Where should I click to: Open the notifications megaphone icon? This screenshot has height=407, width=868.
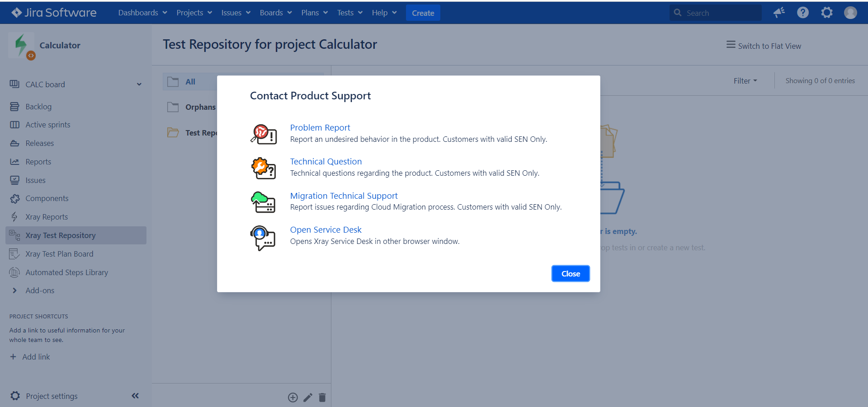(x=779, y=13)
